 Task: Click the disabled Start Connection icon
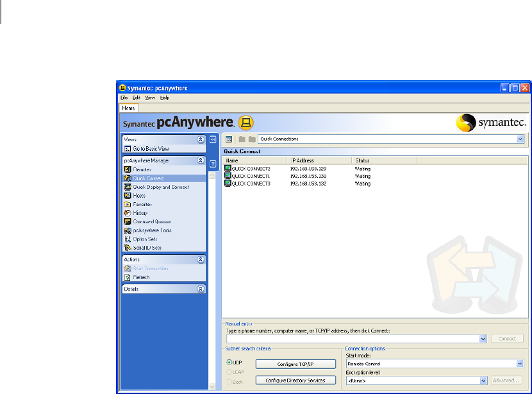click(128, 269)
